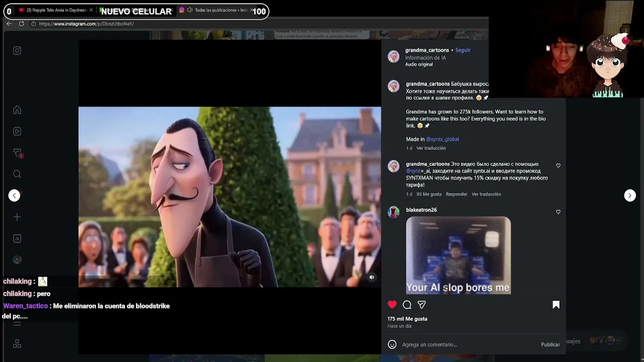Go back in the browser

(9, 24)
